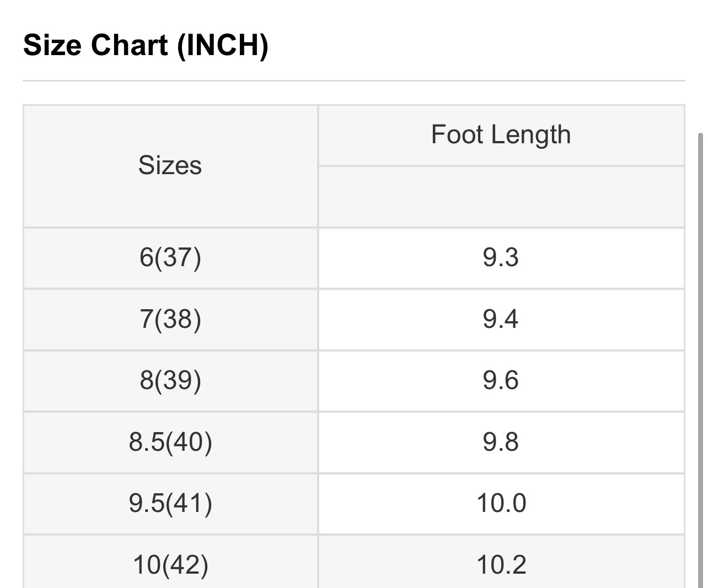Select the 8(39) size cell
The height and width of the screenshot is (588, 708).
170,381
